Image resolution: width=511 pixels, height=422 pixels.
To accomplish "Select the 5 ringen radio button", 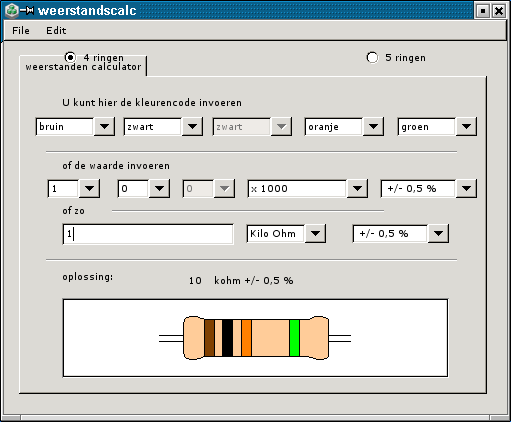I will (372, 57).
